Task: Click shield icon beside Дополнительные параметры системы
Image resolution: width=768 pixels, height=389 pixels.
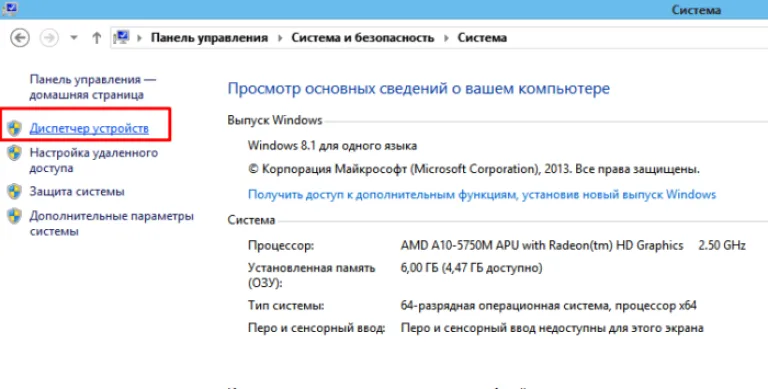Action: tap(14, 216)
